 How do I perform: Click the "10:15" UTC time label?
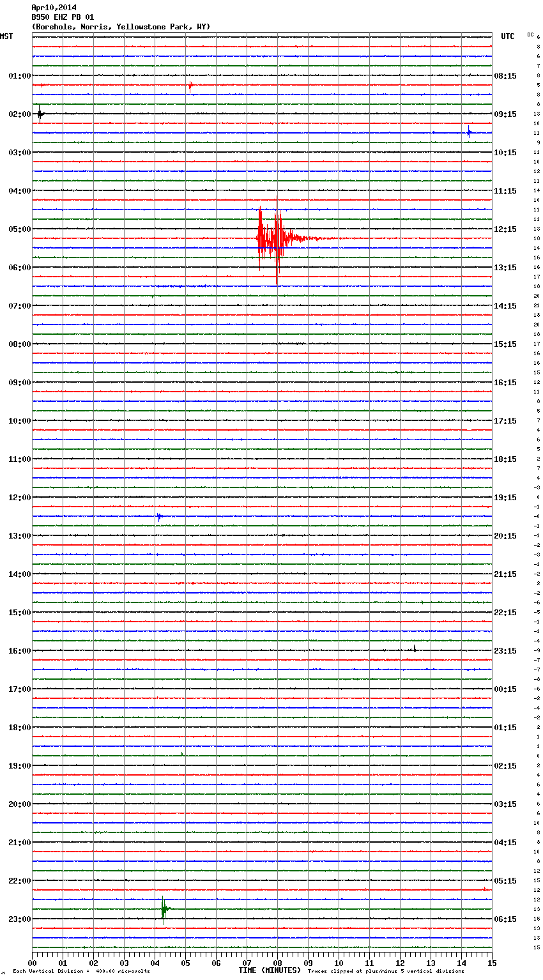point(505,153)
